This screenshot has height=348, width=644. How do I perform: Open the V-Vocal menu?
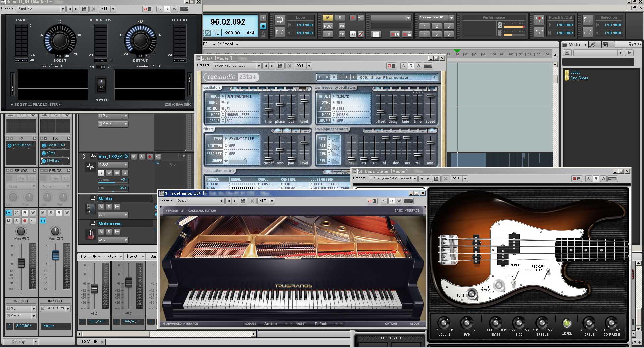228,44
